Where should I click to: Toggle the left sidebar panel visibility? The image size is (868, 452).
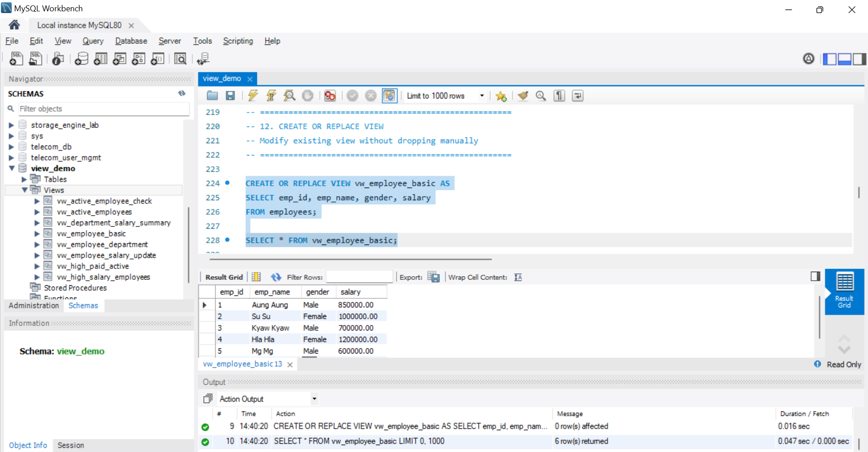pyautogui.click(x=830, y=59)
